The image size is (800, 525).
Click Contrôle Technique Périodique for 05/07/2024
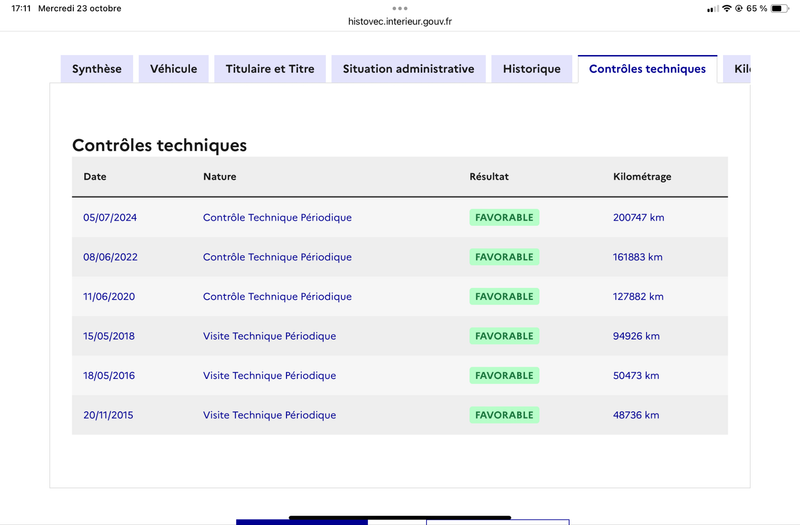[277, 217]
